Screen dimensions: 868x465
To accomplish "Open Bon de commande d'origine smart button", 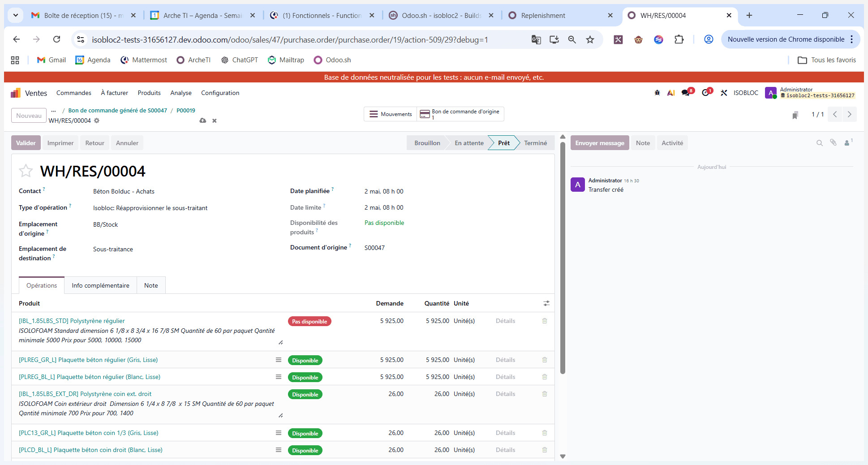I will click(460, 114).
